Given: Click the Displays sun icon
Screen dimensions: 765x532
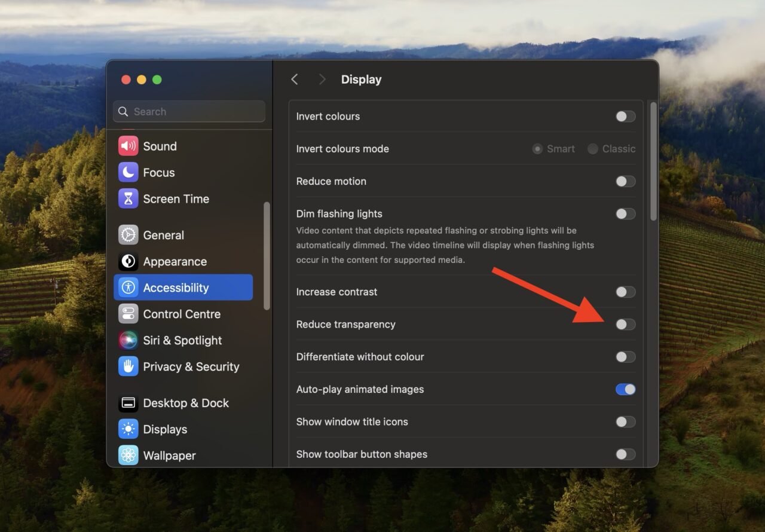Looking at the screenshot, I should point(128,429).
